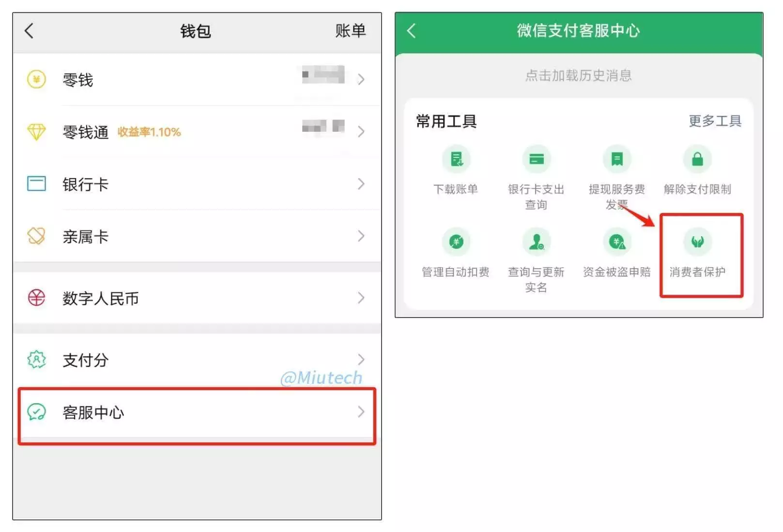Image resolution: width=783 pixels, height=532 pixels.
Task: Open 账单 in the top bar
Action: (x=351, y=30)
